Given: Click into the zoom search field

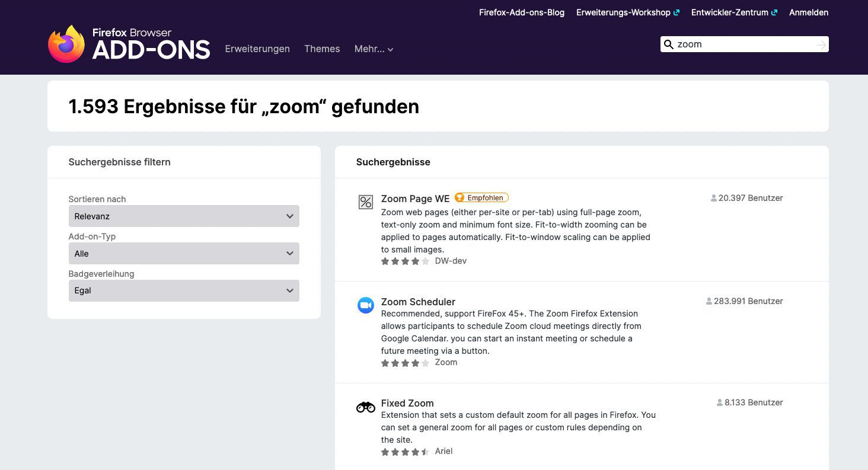Looking at the screenshot, I should coord(744,44).
